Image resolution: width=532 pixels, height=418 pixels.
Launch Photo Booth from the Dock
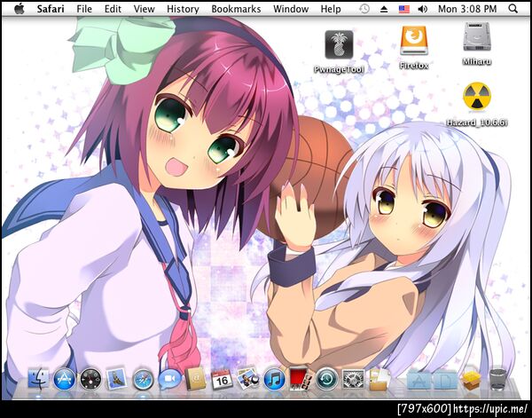(x=301, y=379)
